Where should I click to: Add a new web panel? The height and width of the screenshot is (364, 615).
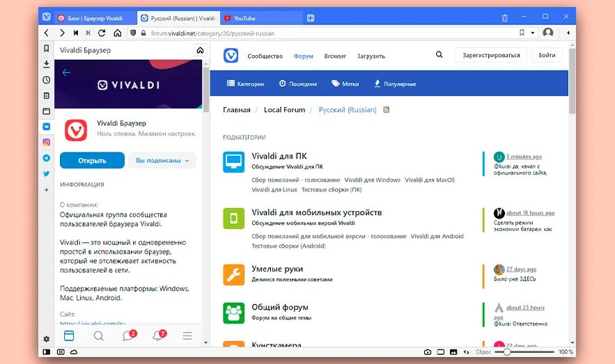coord(46,189)
